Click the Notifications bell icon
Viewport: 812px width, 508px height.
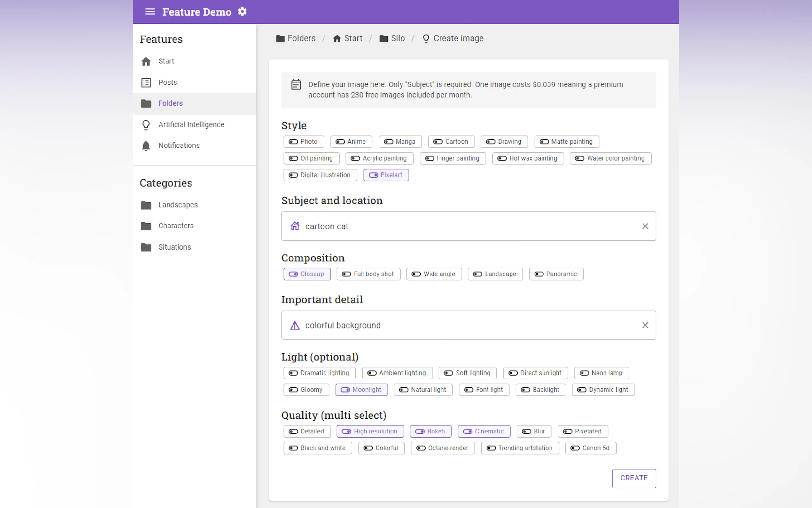[x=146, y=146]
